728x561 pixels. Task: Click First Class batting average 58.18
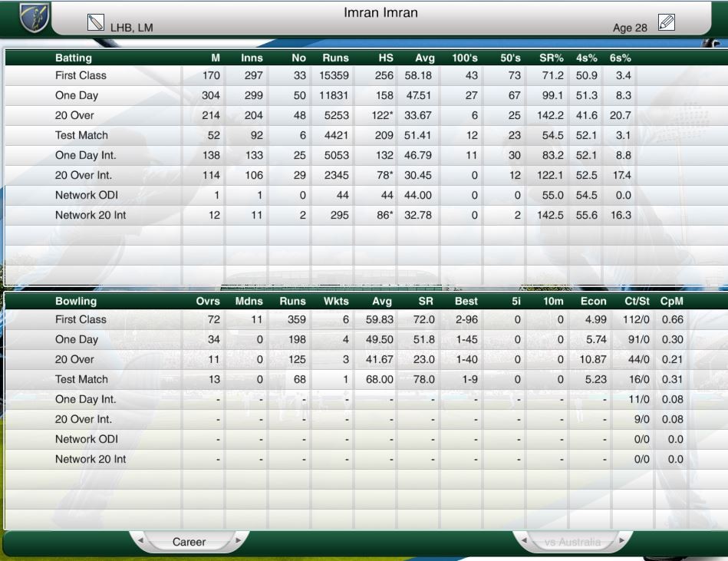click(418, 75)
